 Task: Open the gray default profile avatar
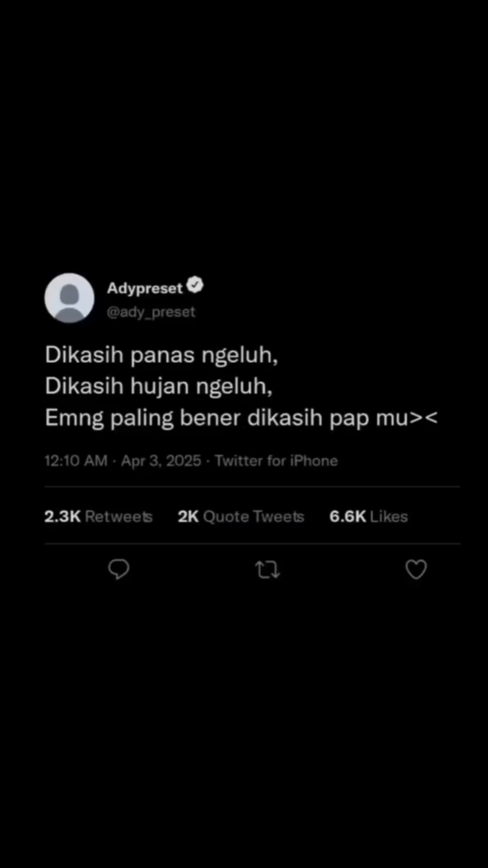[69, 298]
